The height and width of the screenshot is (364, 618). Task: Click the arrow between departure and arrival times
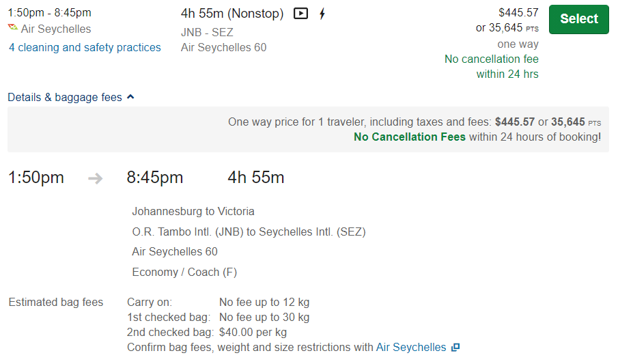click(x=95, y=179)
